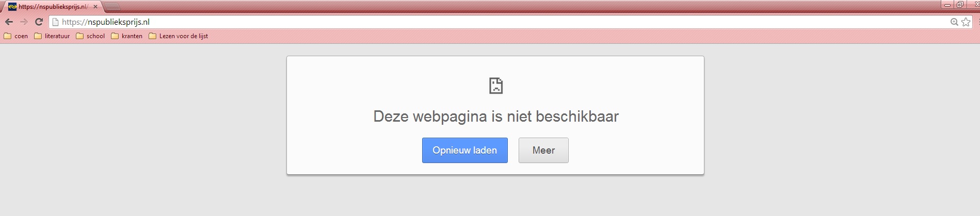Click the 'Meer' button

pos(543,151)
